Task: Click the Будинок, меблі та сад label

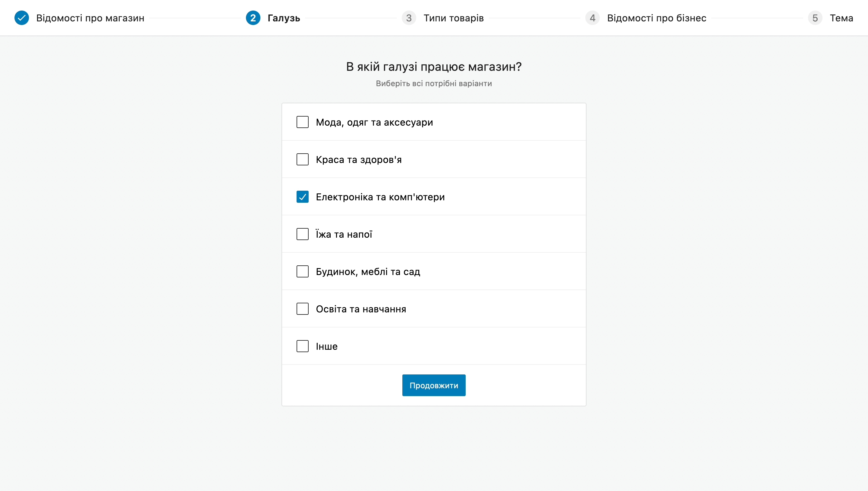Action: pos(368,271)
